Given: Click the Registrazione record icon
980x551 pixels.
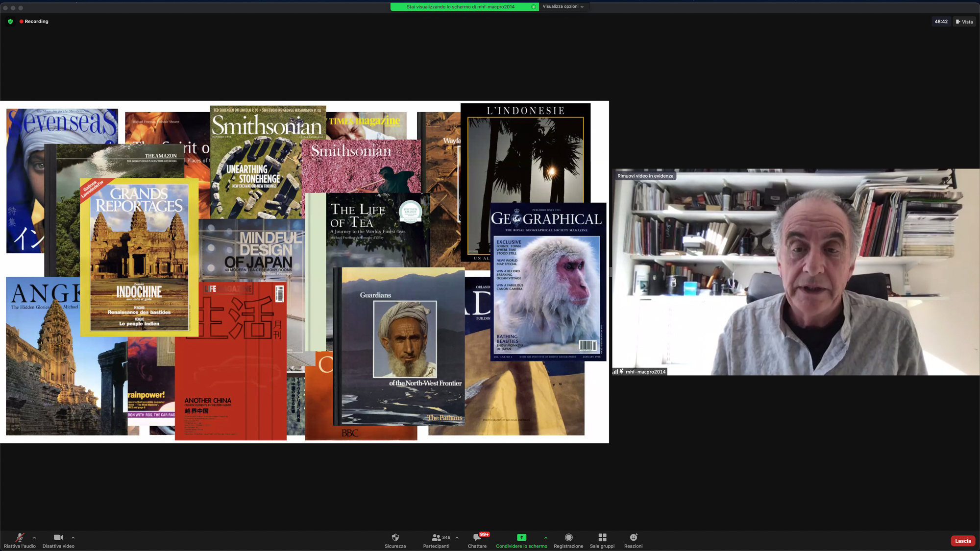Looking at the screenshot, I should [568, 537].
